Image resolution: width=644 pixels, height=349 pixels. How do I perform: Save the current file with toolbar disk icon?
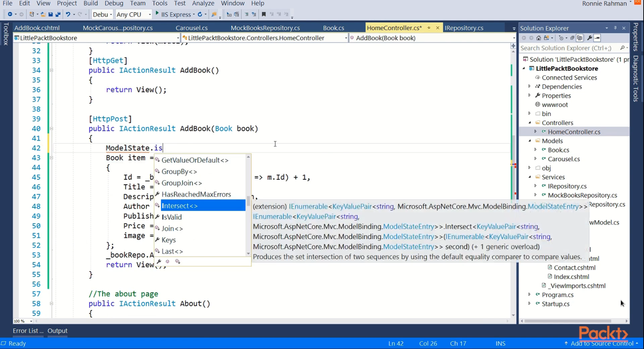pyautogui.click(x=50, y=14)
